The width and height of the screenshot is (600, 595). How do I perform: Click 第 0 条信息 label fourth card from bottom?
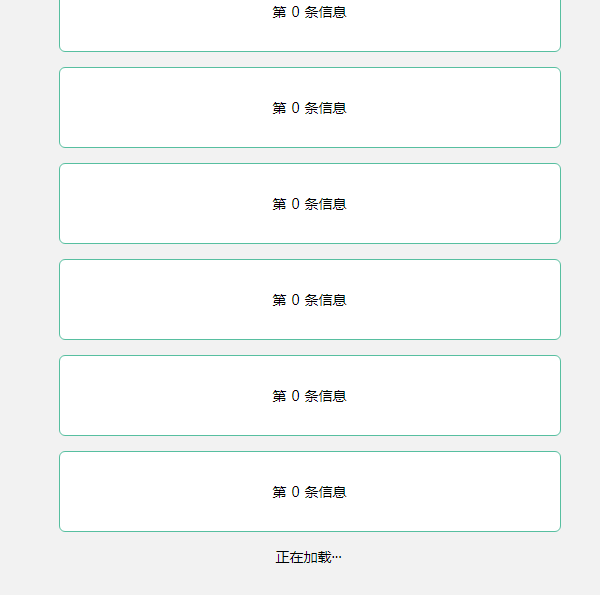(310, 204)
